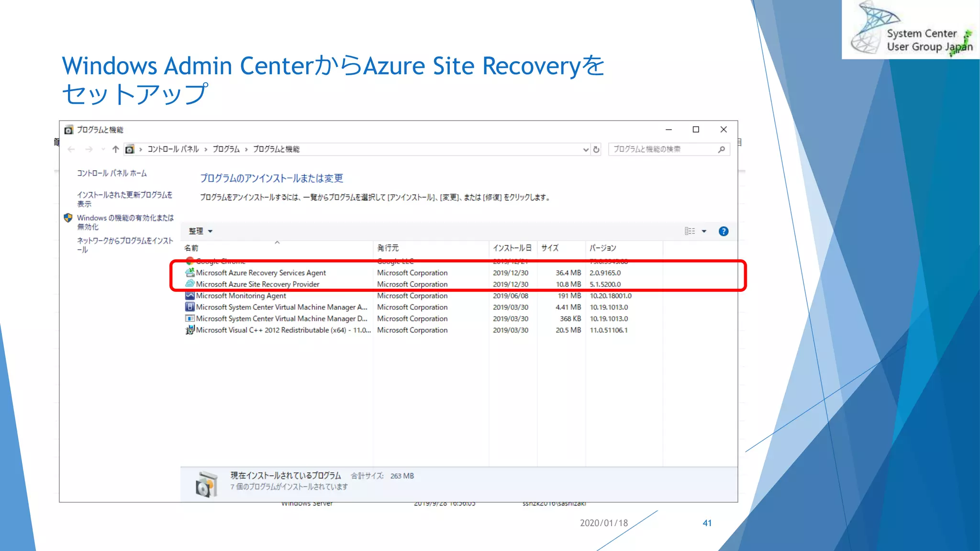
Task: Open コントロール パネル ホーム link
Action: [112, 173]
